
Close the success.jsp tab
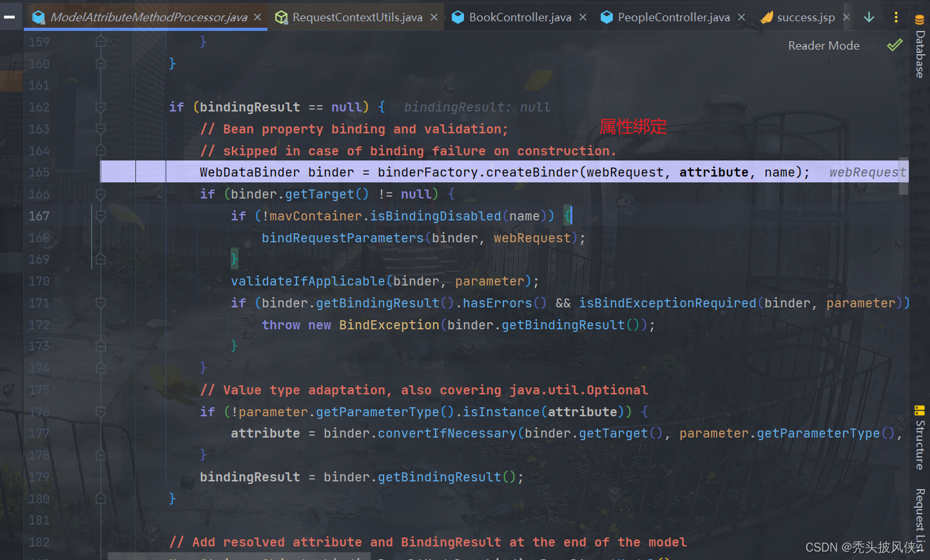click(847, 17)
